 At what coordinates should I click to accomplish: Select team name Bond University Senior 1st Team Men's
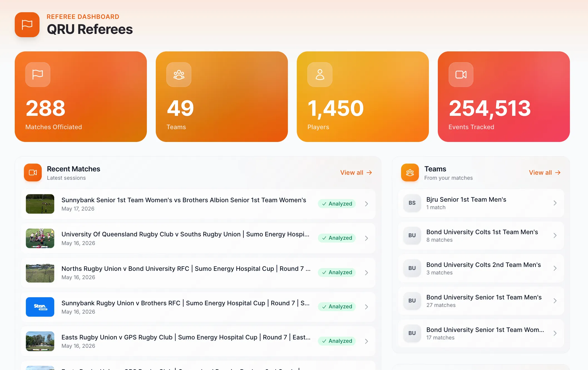[484, 297]
